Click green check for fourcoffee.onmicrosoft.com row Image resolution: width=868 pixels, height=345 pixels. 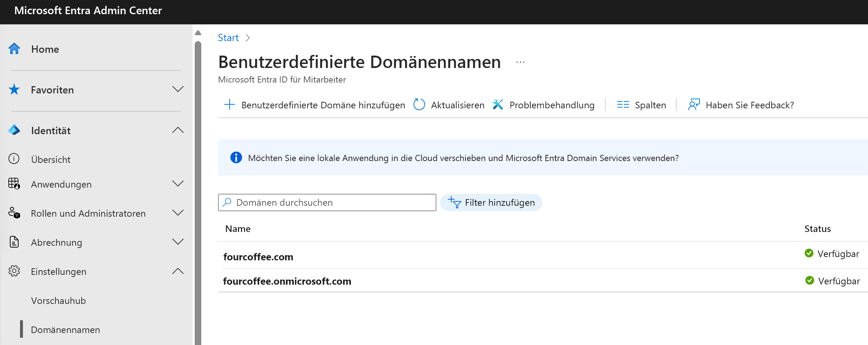pyautogui.click(x=810, y=280)
